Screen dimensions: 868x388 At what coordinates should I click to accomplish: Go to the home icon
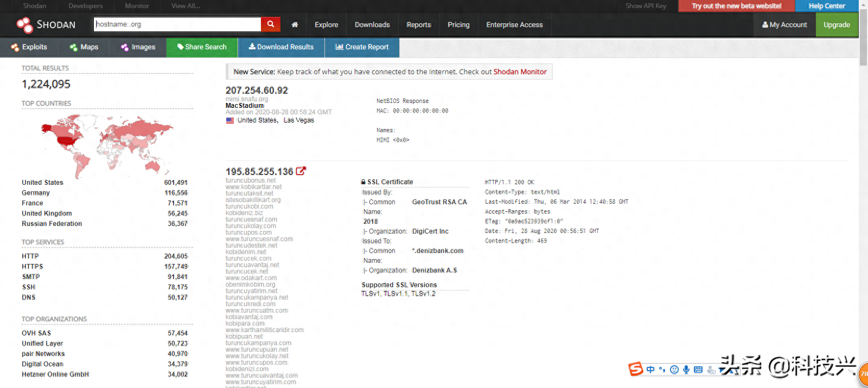click(x=295, y=25)
